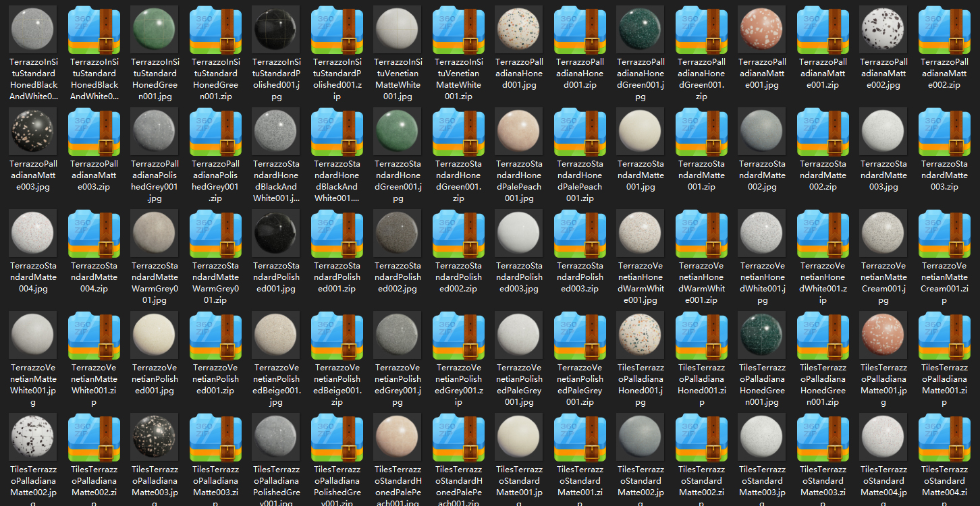Open the TerrazzoVenetianPolishedGrey001.jpg sphere thumbnail

[398, 335]
